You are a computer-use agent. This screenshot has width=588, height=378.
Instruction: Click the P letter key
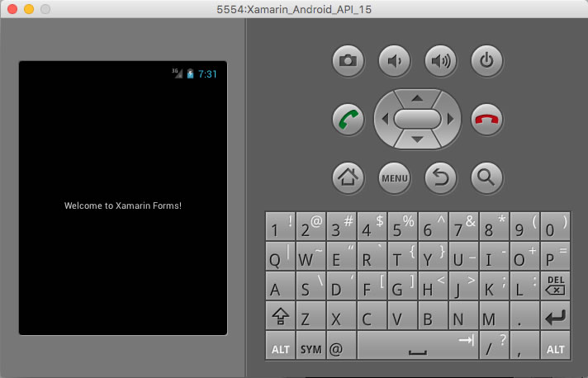555,256
